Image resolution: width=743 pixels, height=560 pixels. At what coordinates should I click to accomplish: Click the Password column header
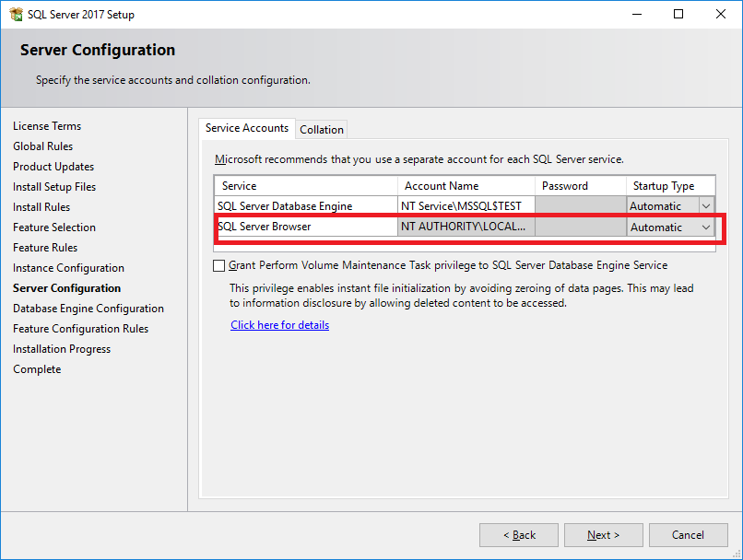tap(581, 186)
